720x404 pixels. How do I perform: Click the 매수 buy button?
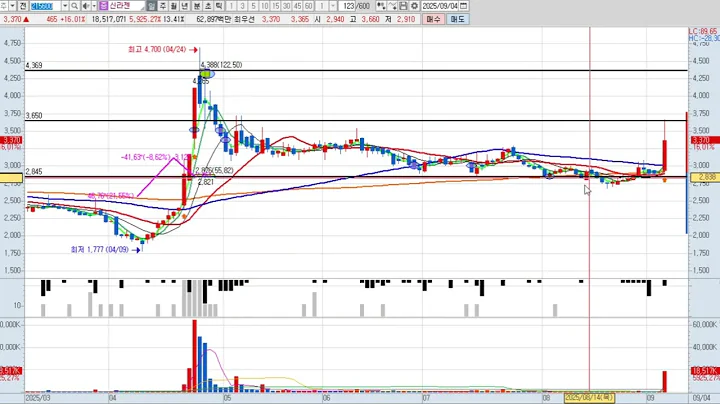point(433,19)
